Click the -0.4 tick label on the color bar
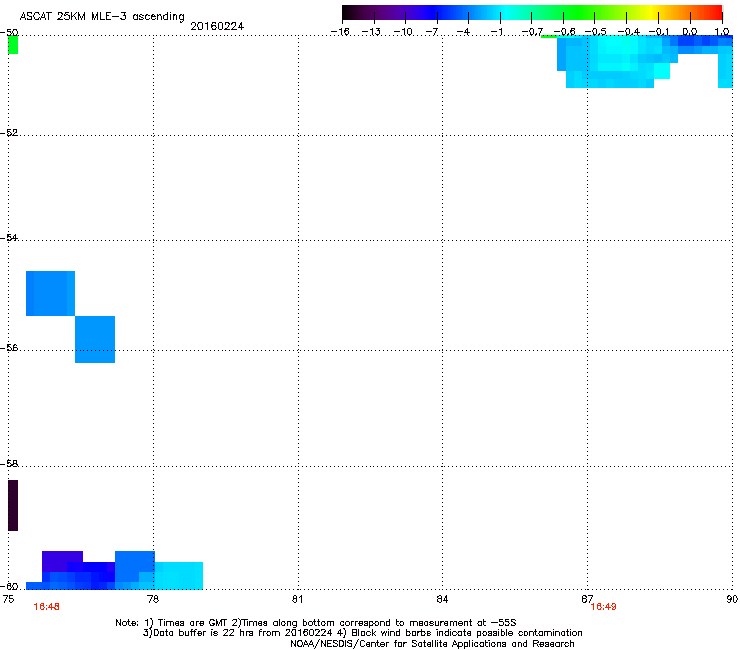 pos(629,32)
